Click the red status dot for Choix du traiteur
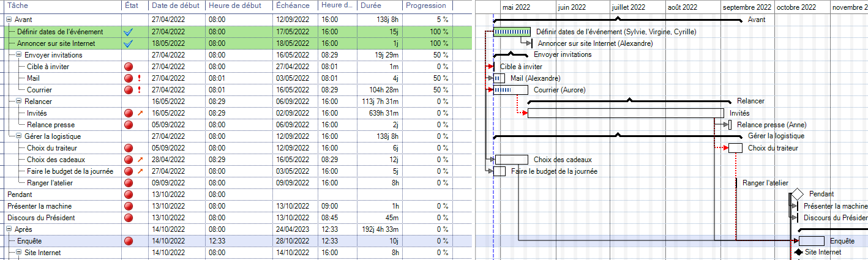Image resolution: width=868 pixels, height=260 pixels. pyautogui.click(x=129, y=148)
